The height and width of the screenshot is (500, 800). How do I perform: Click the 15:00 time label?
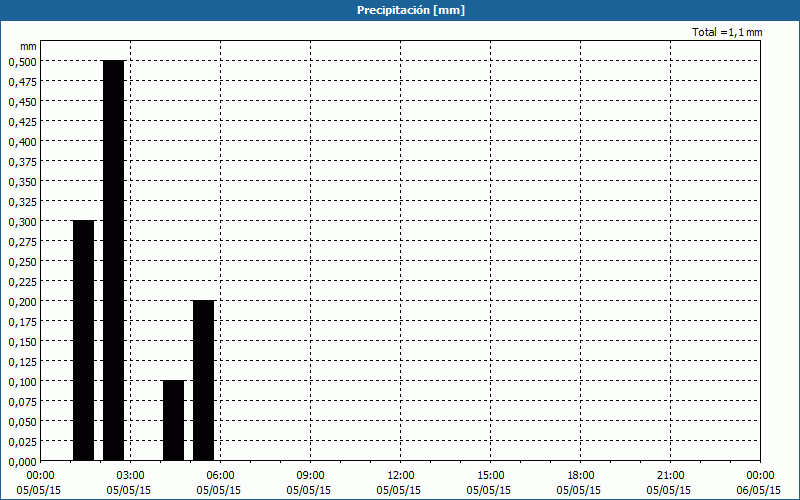click(x=490, y=476)
